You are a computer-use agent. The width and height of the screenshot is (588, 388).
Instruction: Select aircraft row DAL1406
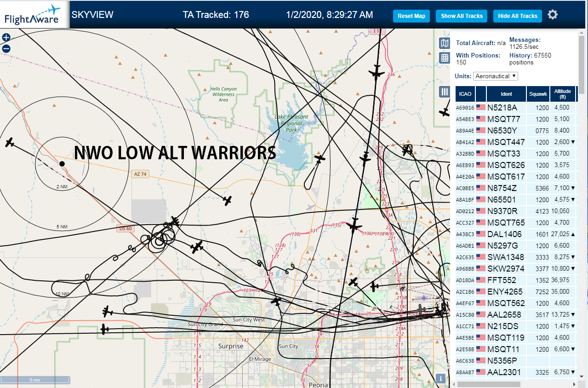(515, 234)
